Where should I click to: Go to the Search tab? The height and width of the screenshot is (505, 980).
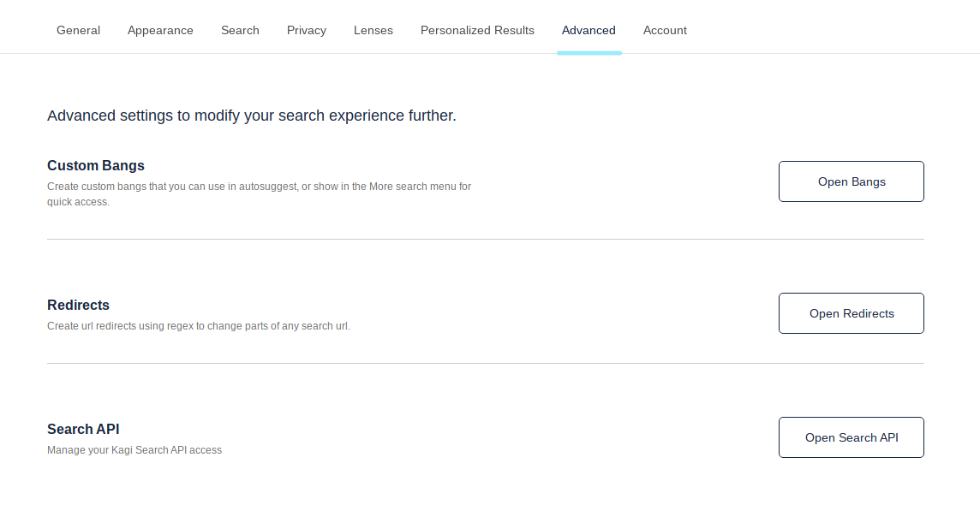[x=240, y=30]
